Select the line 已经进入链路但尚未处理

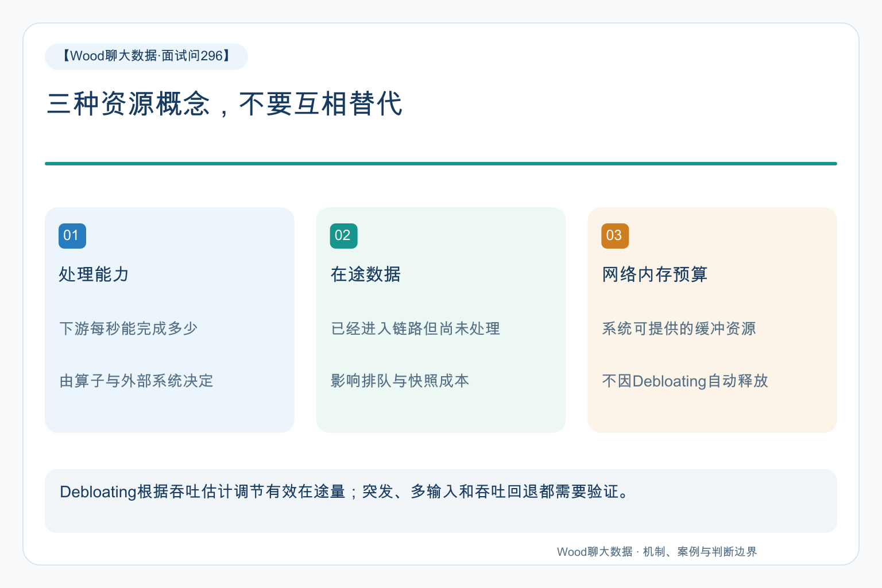click(x=415, y=328)
